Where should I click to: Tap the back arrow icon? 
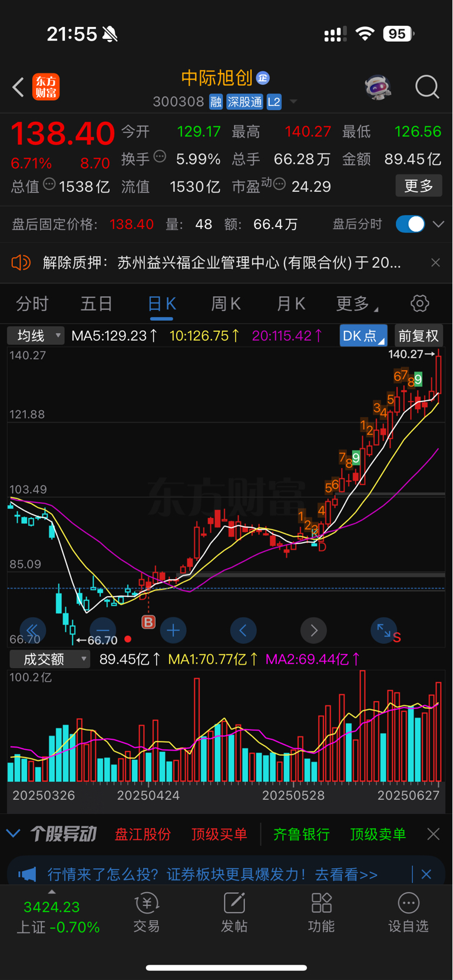coord(18,87)
